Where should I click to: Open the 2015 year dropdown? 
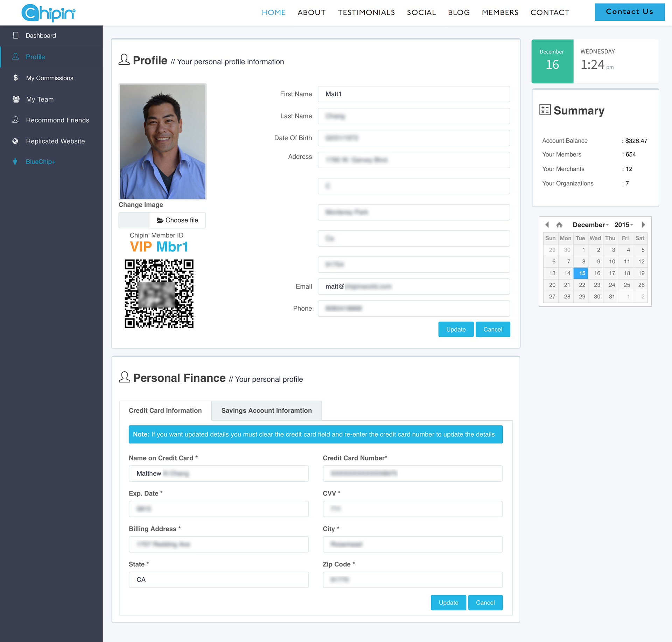click(x=623, y=225)
